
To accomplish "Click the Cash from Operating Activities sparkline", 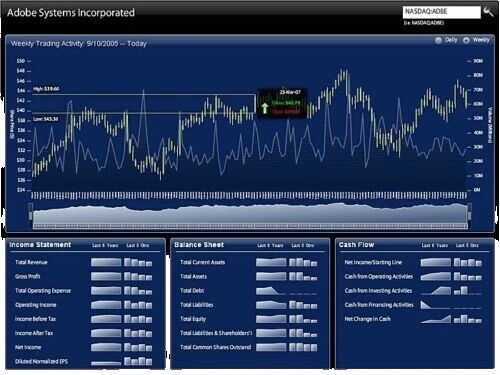I will (436, 276).
